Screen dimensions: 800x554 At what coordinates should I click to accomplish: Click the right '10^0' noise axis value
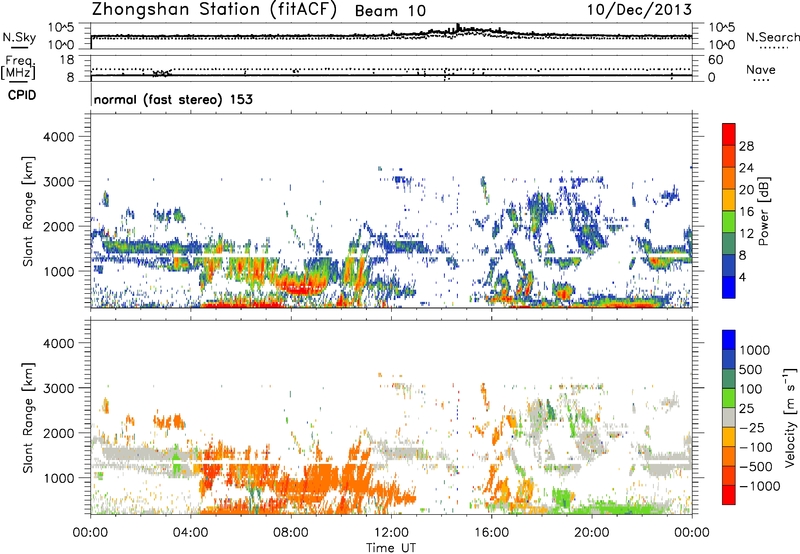point(722,44)
